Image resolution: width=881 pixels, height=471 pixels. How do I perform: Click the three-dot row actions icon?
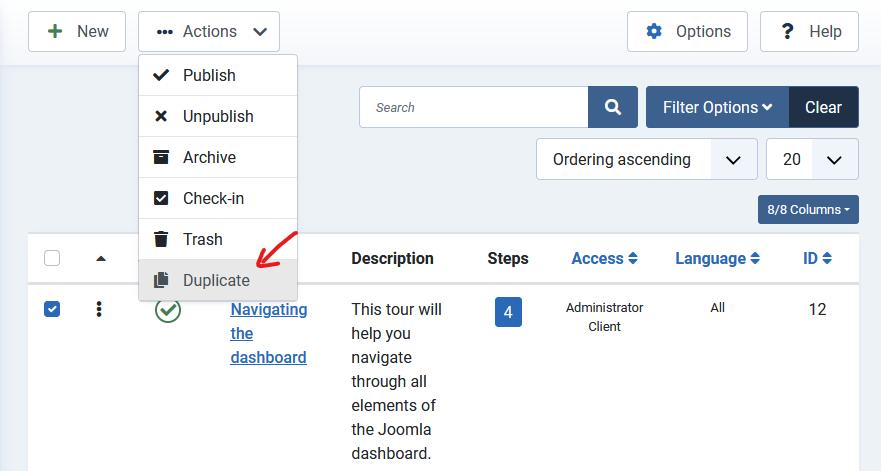click(x=99, y=309)
